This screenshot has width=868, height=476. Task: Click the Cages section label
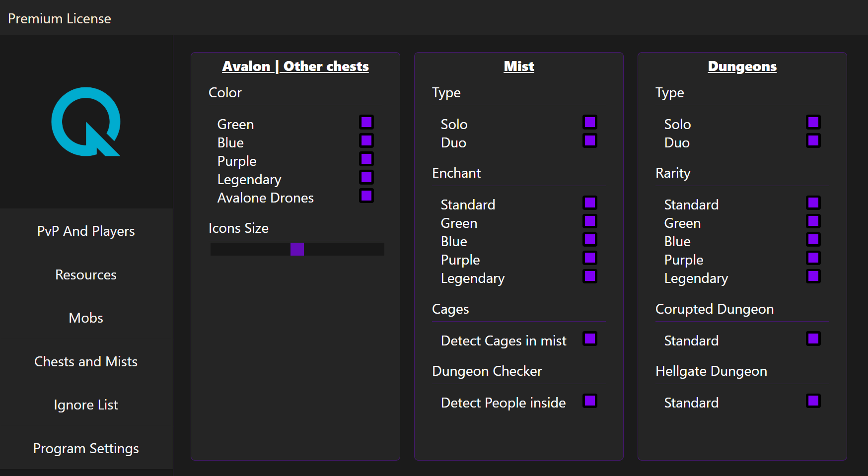click(450, 309)
